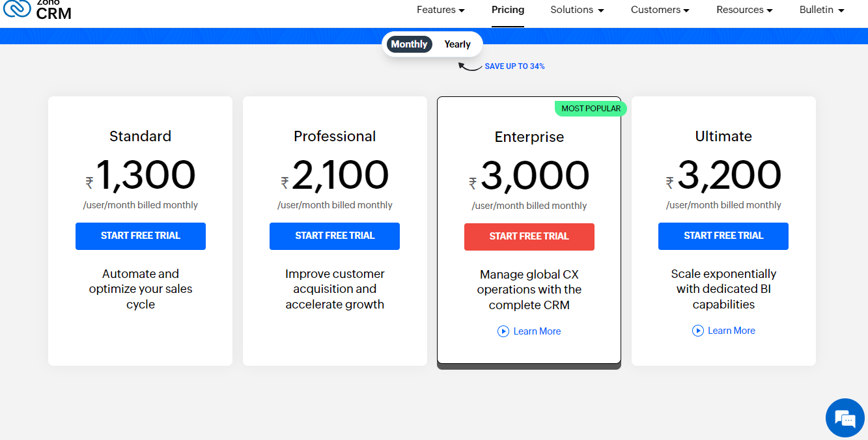Select the Ultimate plan title
The image size is (868, 440).
point(723,136)
